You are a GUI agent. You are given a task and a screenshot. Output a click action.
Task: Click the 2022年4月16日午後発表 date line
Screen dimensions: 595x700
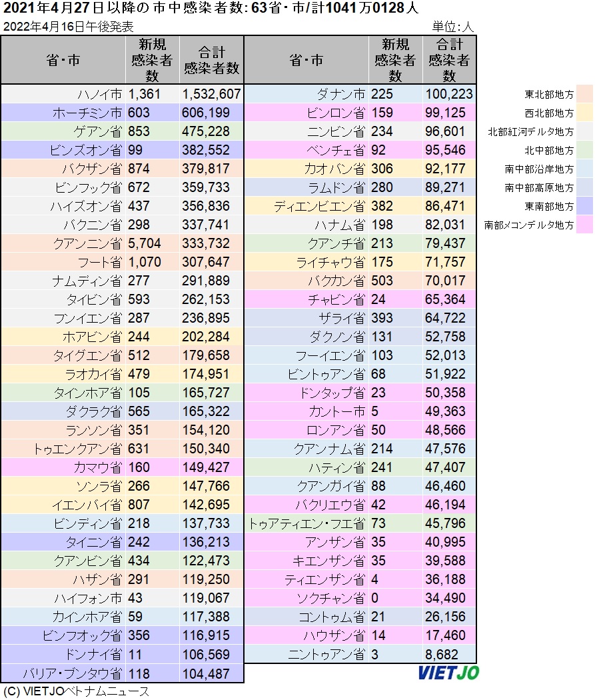tap(68, 27)
